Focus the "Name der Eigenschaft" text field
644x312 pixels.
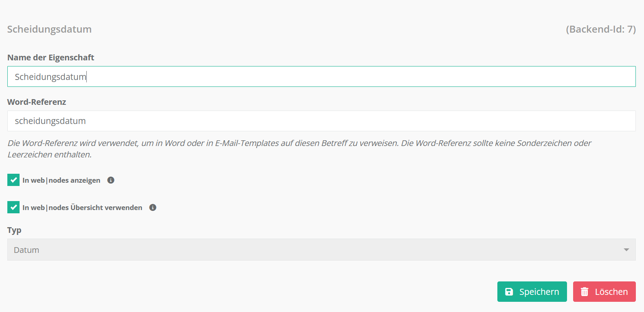tap(321, 77)
